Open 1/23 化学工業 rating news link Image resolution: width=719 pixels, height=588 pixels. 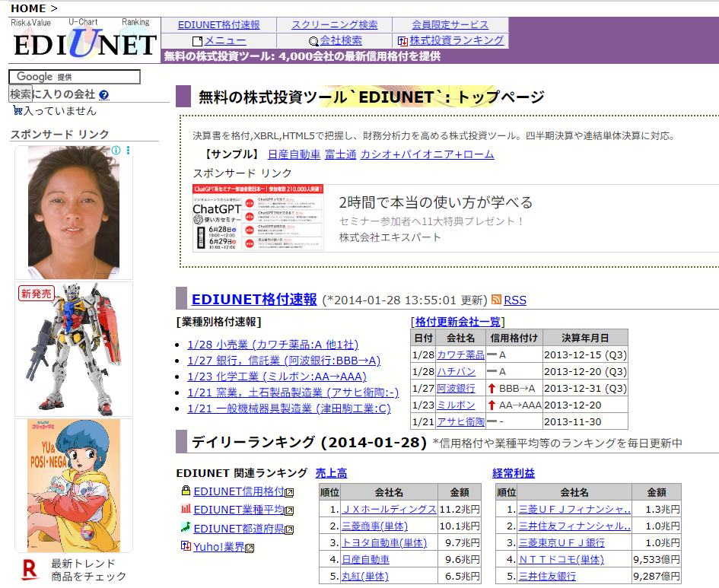pyautogui.click(x=277, y=377)
